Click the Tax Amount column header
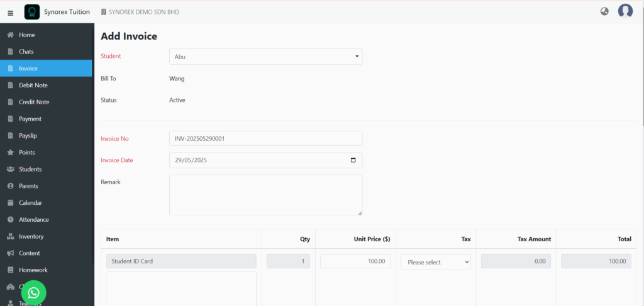This screenshot has width=644, height=306. point(535,239)
